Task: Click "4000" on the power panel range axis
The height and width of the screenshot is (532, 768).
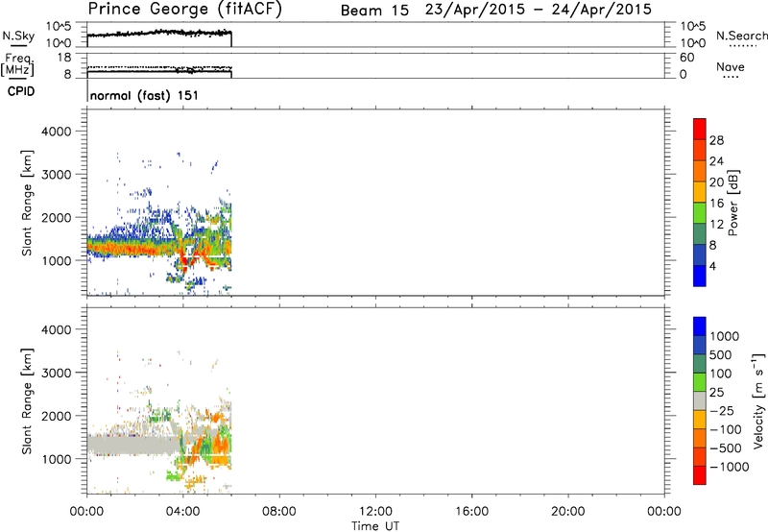Action: (56, 132)
